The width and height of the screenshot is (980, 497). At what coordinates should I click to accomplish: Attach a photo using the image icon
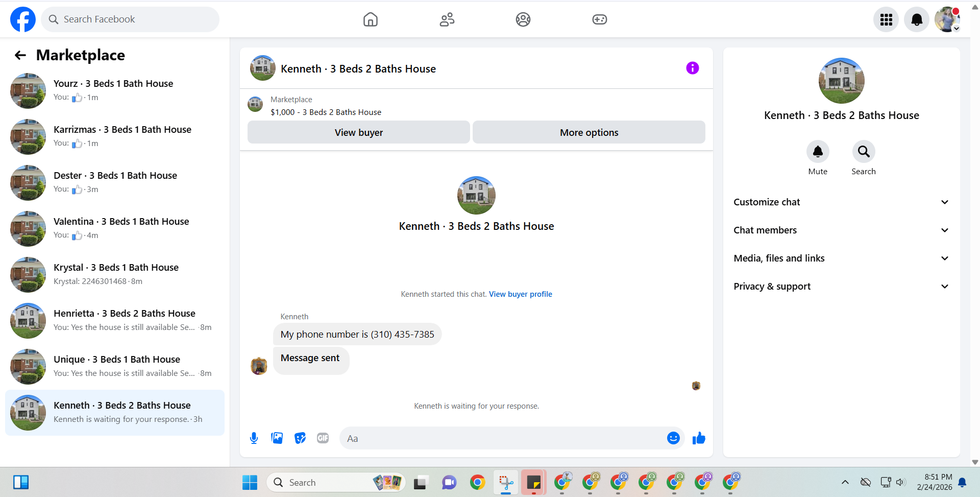click(x=277, y=438)
